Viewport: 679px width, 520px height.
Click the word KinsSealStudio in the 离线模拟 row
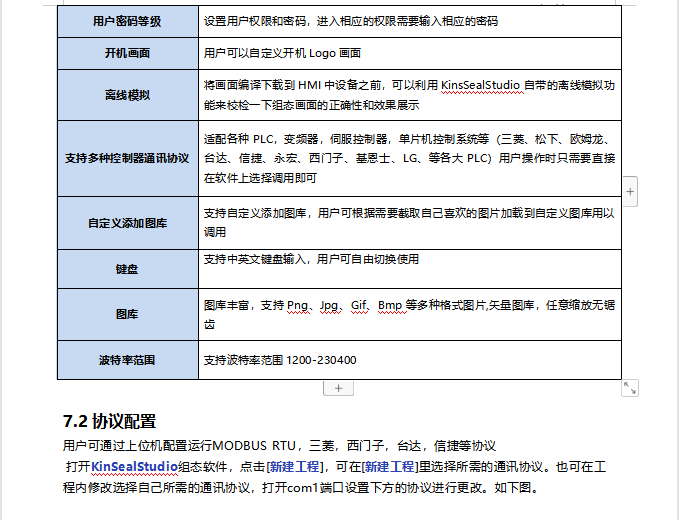pyautogui.click(x=480, y=85)
